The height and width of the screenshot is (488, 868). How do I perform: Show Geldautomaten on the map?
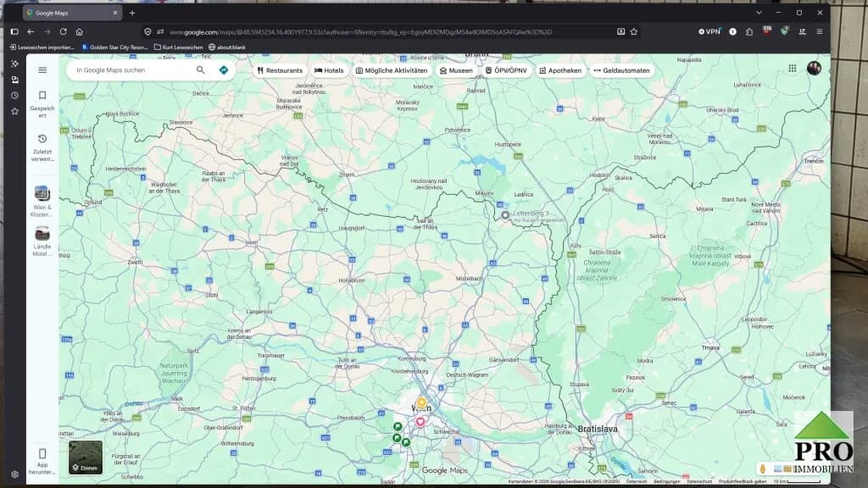click(621, 70)
